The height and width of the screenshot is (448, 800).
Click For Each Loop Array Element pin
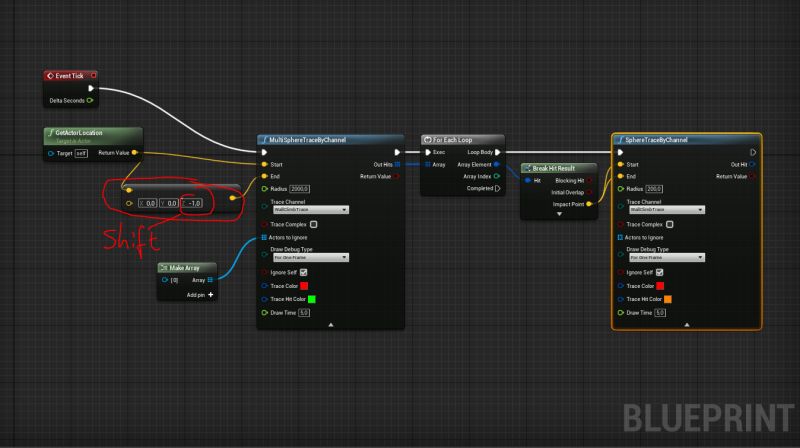pos(496,164)
